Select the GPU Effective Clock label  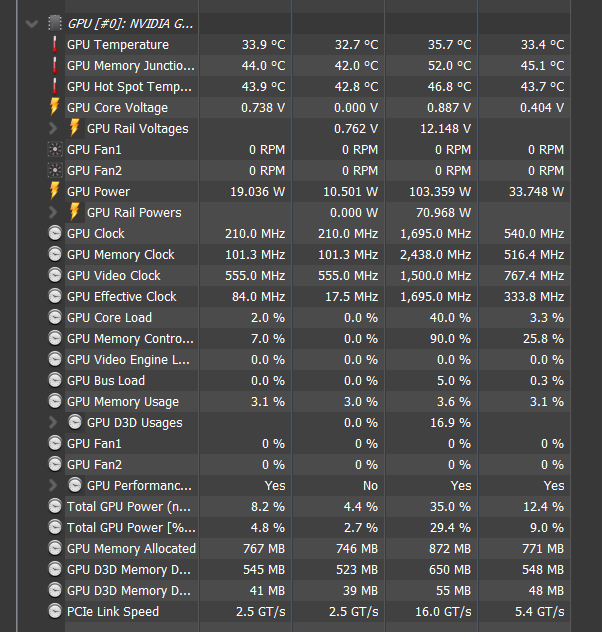pyautogui.click(x=122, y=297)
